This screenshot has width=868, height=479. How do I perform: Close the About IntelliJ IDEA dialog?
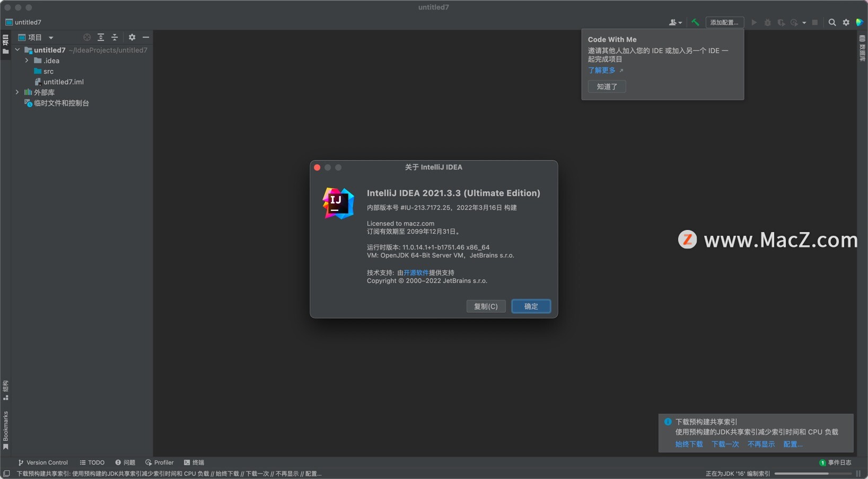pos(317,167)
